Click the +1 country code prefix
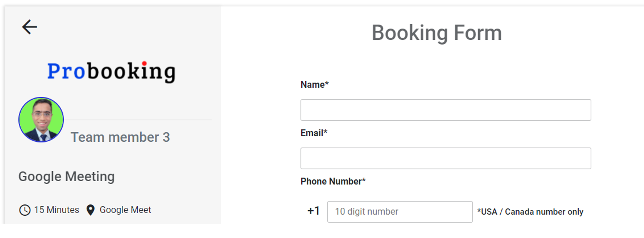Screen dimensions: 644x238 [314, 211]
